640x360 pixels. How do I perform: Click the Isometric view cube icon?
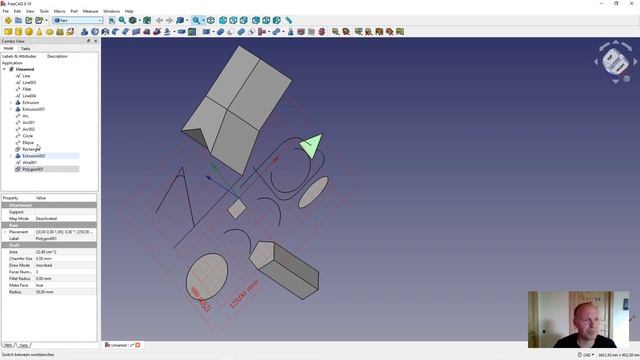tap(211, 20)
